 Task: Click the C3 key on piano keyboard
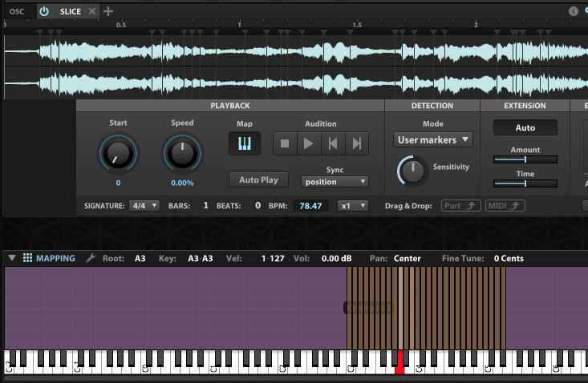click(x=351, y=369)
